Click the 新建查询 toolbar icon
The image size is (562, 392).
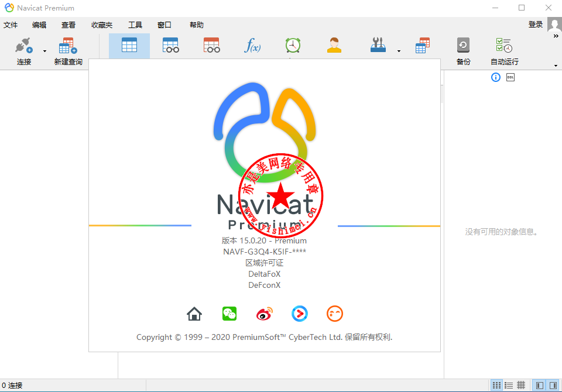coord(68,46)
